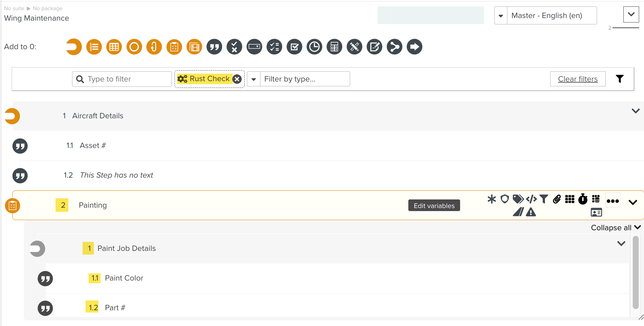Add a single checkbox step type
This screenshot has height=326, width=644.
(295, 47)
